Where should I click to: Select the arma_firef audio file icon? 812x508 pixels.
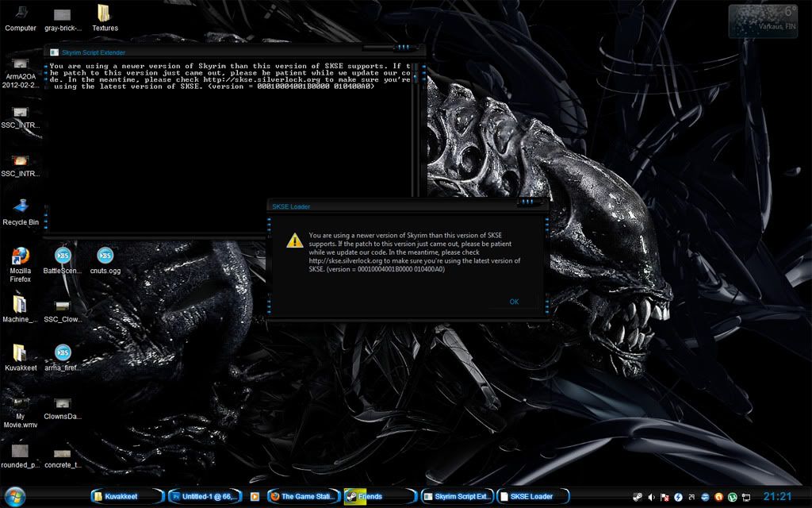tap(63, 358)
